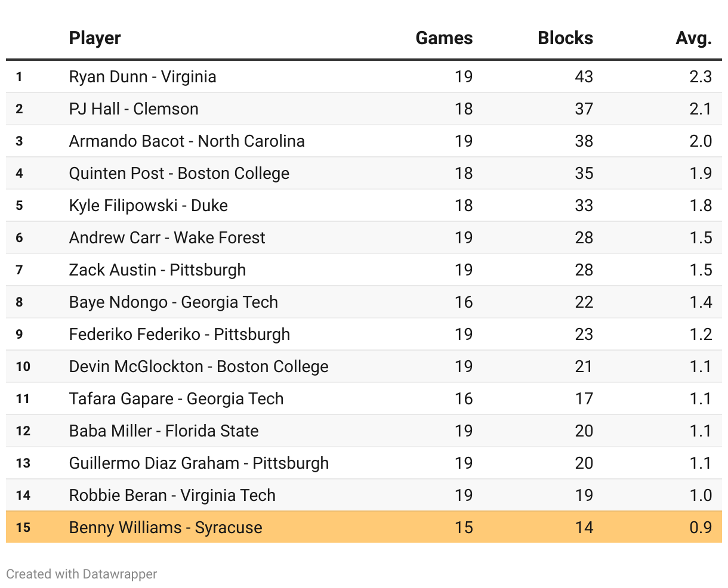The image size is (728, 588).
Task: Click PJ Hall - Clemson player name
Action: click(134, 109)
